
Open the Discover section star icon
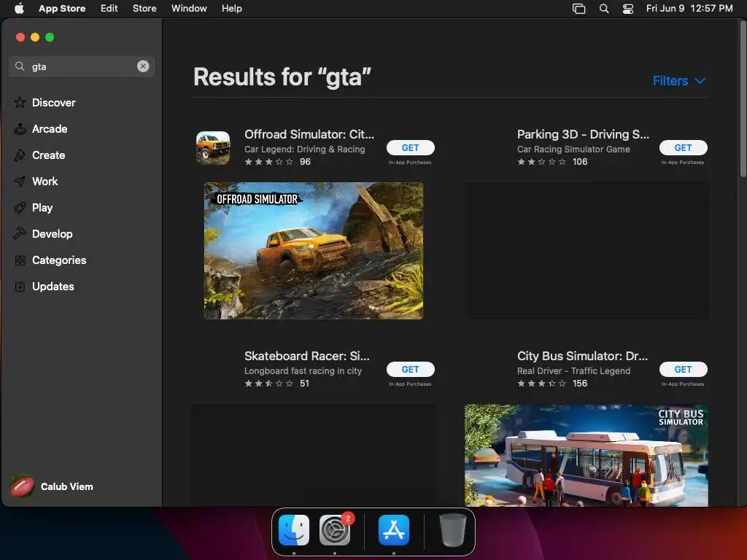coord(20,102)
